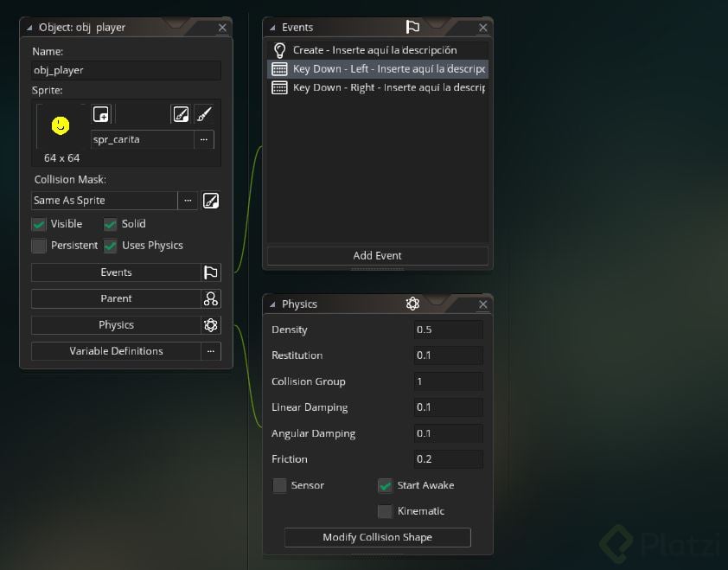This screenshot has width=728, height=570.
Task: Click the Add Event button
Action: [x=378, y=256]
